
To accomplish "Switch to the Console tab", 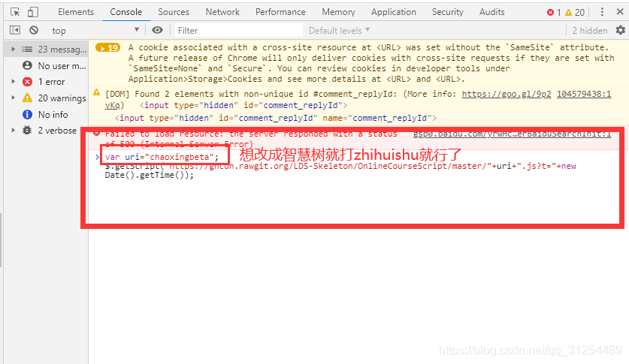I will coord(126,12).
